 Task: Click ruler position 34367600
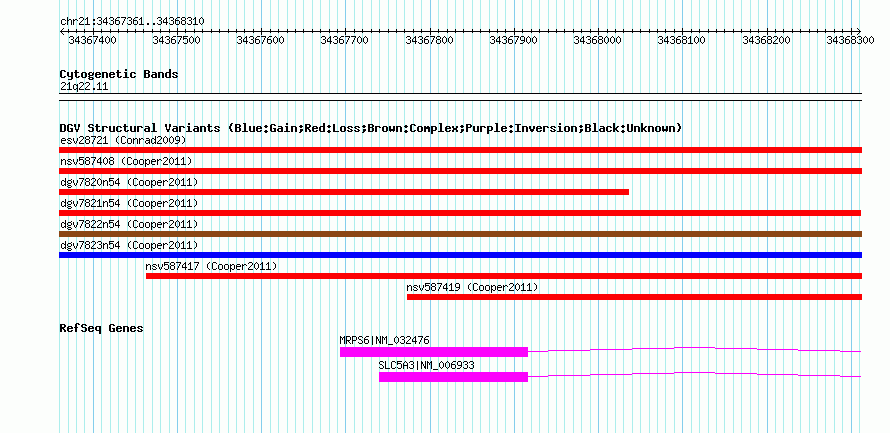pyautogui.click(x=261, y=40)
